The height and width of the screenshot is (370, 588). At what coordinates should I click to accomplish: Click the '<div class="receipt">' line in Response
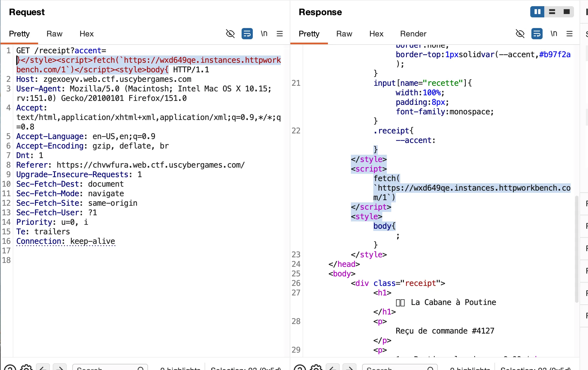click(398, 283)
